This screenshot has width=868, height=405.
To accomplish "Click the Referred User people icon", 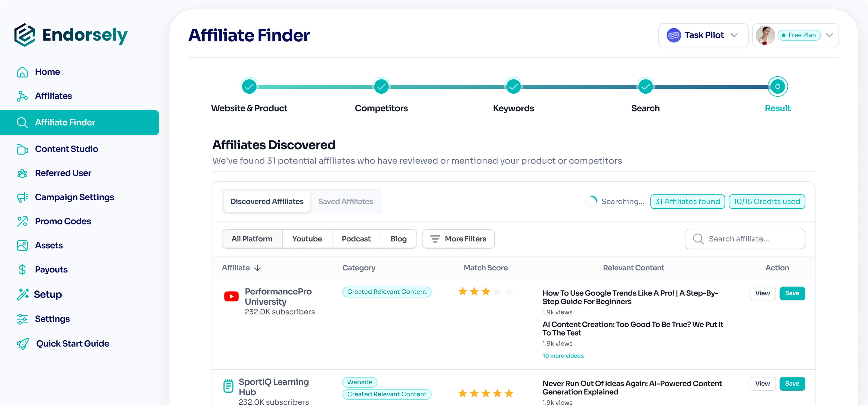I will [22, 173].
